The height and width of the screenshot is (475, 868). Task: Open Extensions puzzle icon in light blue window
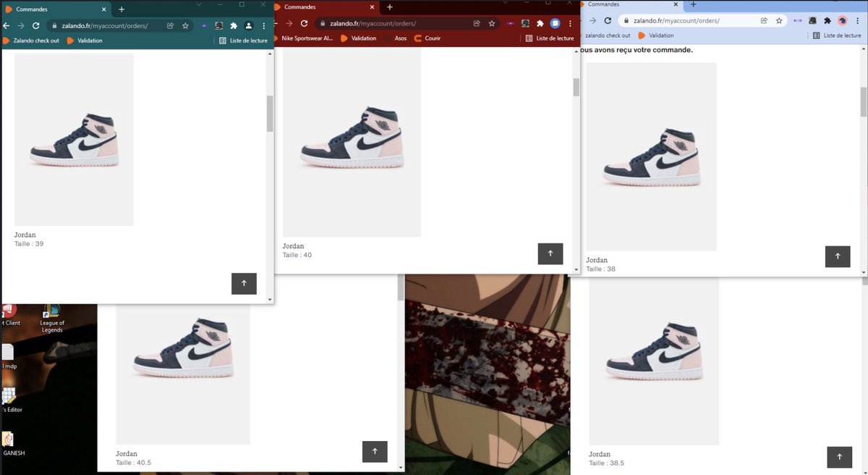[827, 20]
